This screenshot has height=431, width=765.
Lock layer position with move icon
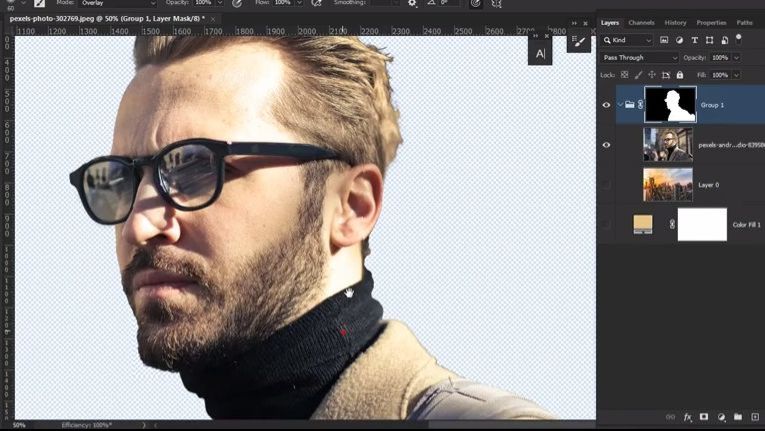tap(652, 75)
